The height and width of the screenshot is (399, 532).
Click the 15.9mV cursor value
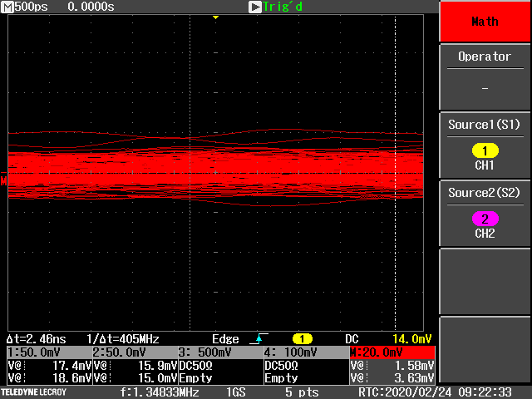coord(157,366)
